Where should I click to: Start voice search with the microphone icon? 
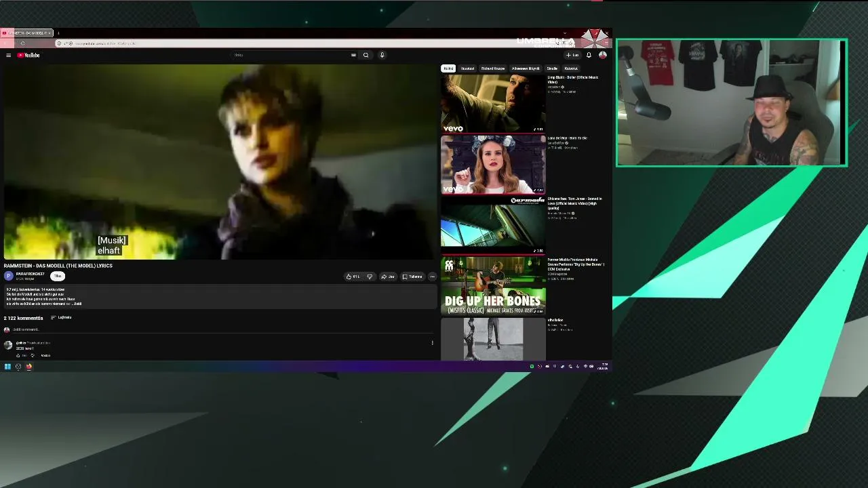tap(382, 55)
